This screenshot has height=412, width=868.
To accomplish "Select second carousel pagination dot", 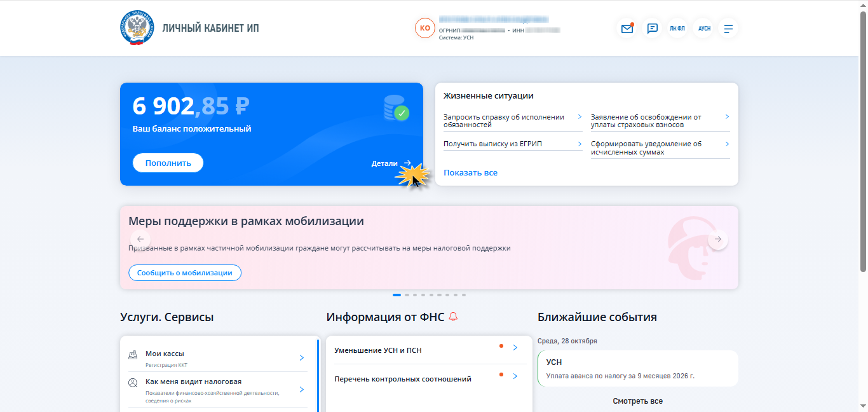I will [407, 295].
